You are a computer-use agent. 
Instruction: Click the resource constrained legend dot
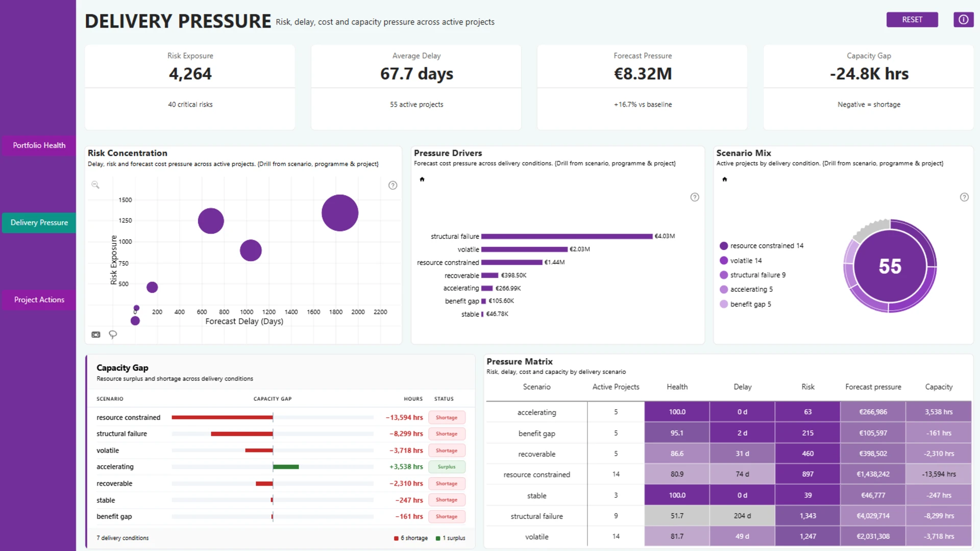724,246
